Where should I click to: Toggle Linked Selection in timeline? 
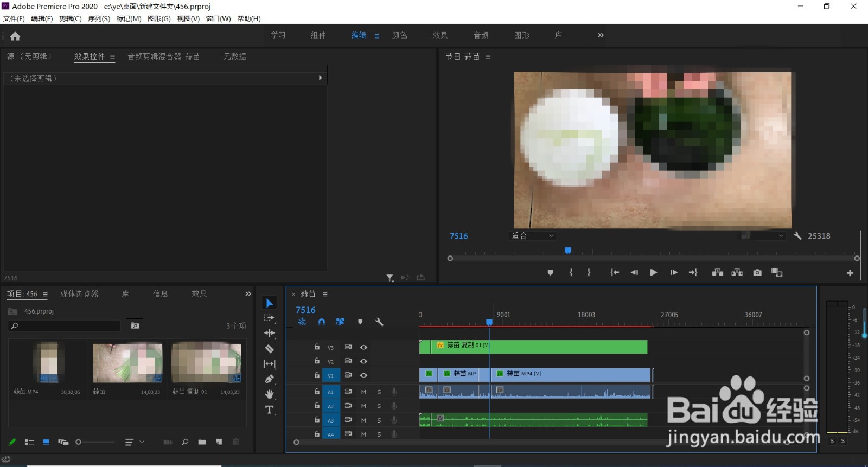[x=341, y=322]
